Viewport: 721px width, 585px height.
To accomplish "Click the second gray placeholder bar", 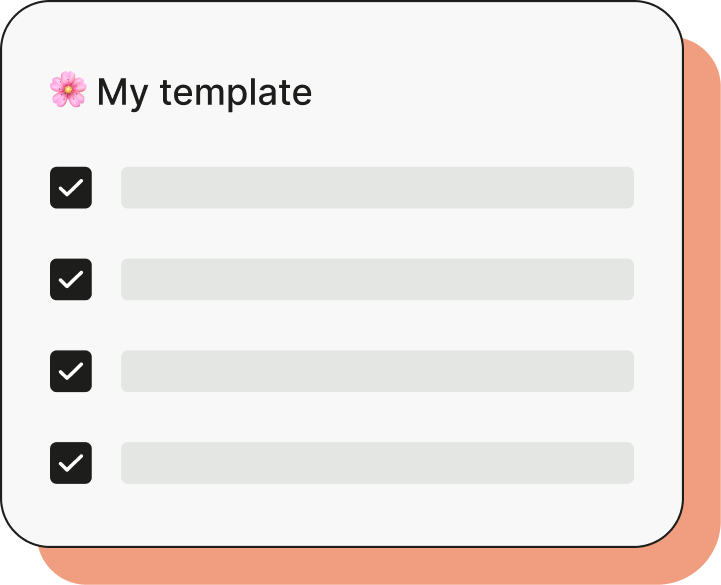I will pos(377,280).
